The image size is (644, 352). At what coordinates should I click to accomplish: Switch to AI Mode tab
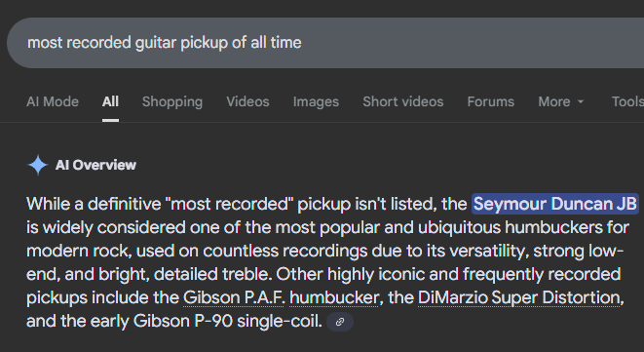click(53, 101)
